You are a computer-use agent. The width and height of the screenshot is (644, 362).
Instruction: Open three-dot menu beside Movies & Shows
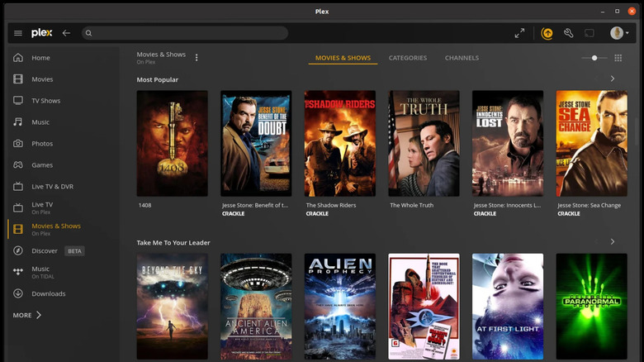(x=197, y=58)
